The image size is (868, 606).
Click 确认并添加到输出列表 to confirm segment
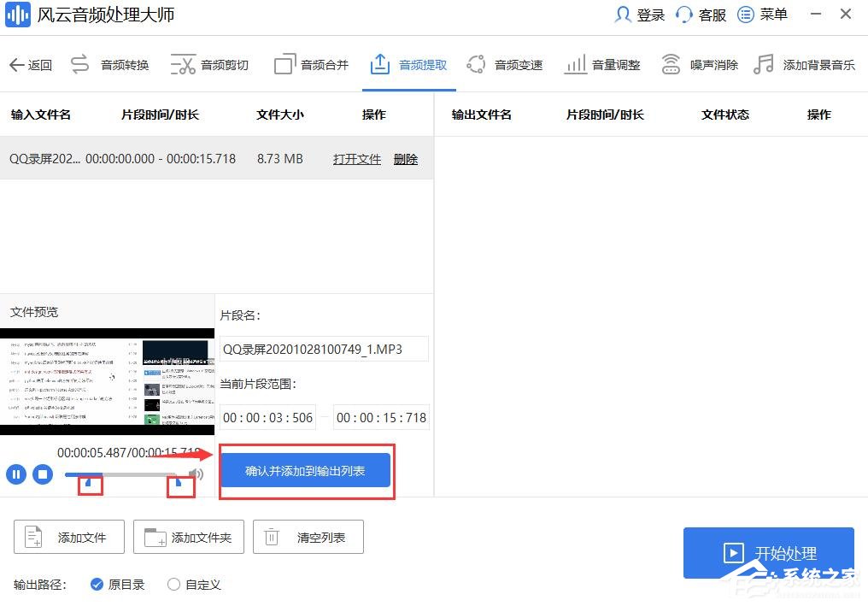tap(305, 471)
